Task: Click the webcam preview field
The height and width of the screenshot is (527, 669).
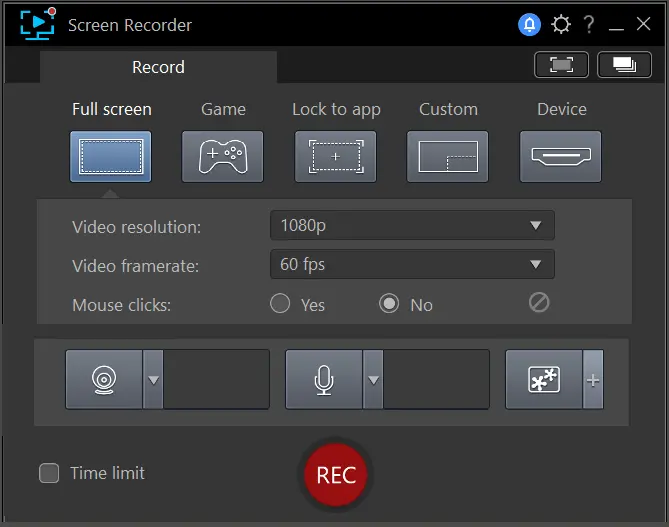Action: pyautogui.click(x=216, y=379)
